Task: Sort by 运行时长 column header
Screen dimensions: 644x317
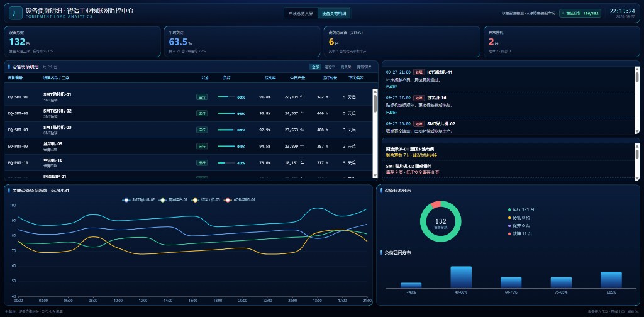Action: click(x=330, y=77)
